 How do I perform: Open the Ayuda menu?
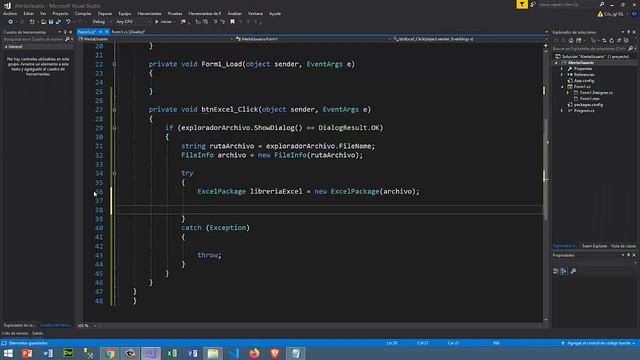[275, 13]
